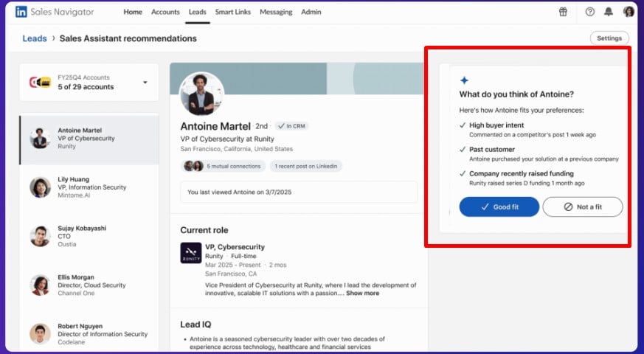Click 'Company recently raised funding' preference
Screen dimensions: 644x354
click(522, 174)
